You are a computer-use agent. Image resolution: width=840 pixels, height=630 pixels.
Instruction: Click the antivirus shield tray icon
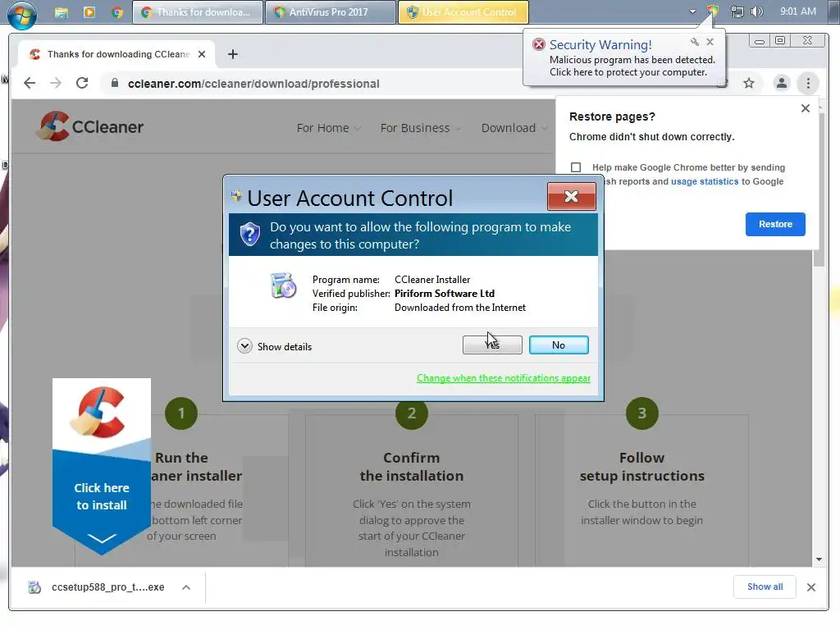coord(713,11)
